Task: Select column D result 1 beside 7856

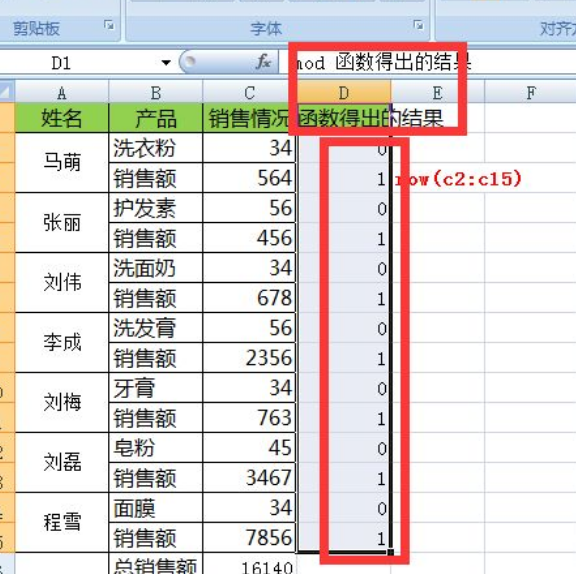Action: pyautogui.click(x=343, y=537)
